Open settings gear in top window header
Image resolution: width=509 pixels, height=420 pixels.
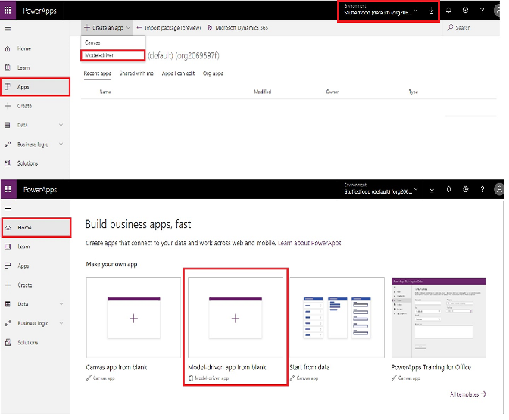point(465,11)
